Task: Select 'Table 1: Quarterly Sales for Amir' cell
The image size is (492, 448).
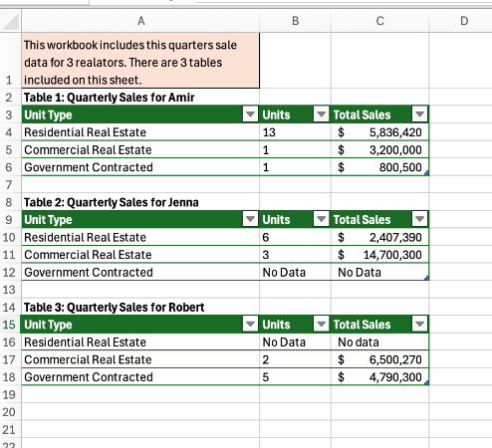Action: 140,97
